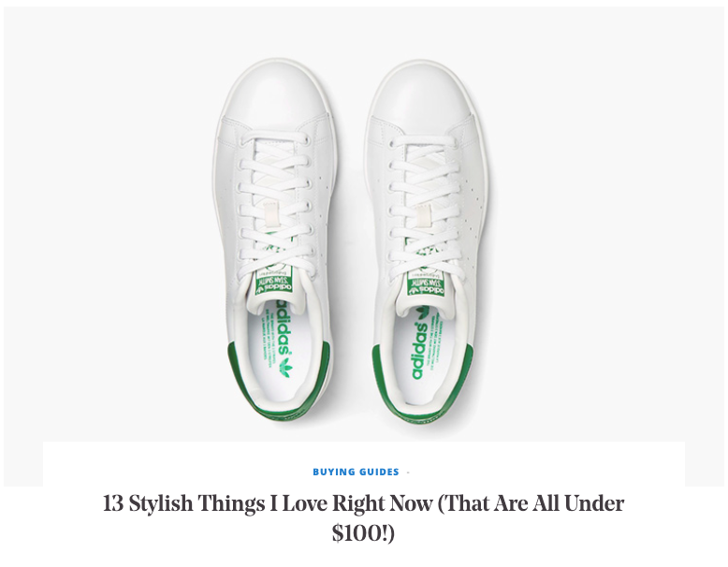728x567 pixels.
Task: Open the 13 Stylish Things article headline
Action: coord(364,517)
